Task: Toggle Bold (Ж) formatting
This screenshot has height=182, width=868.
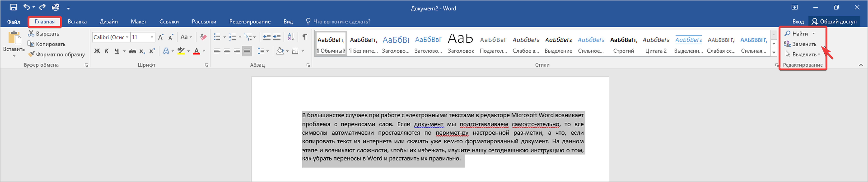Action: pos(97,51)
